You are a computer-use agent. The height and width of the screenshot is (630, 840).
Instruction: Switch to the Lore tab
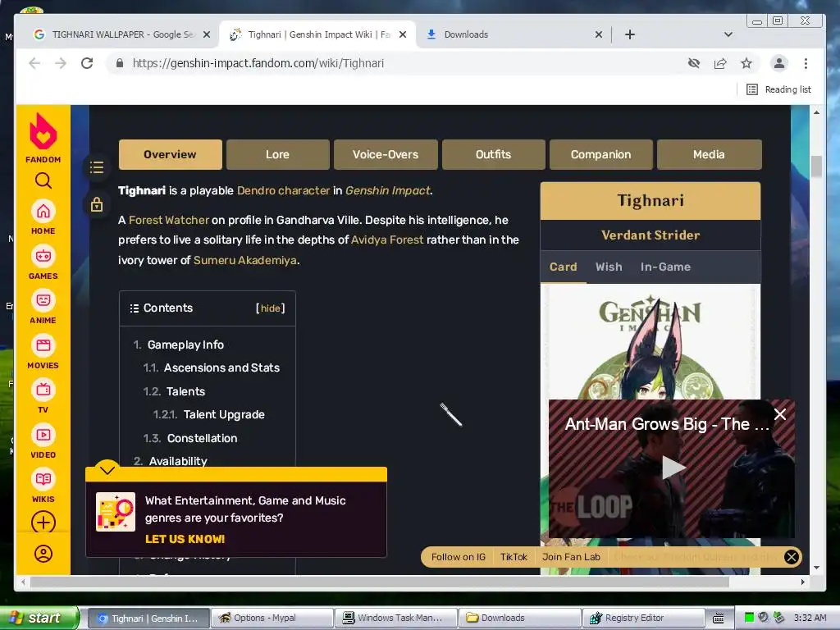277,154
